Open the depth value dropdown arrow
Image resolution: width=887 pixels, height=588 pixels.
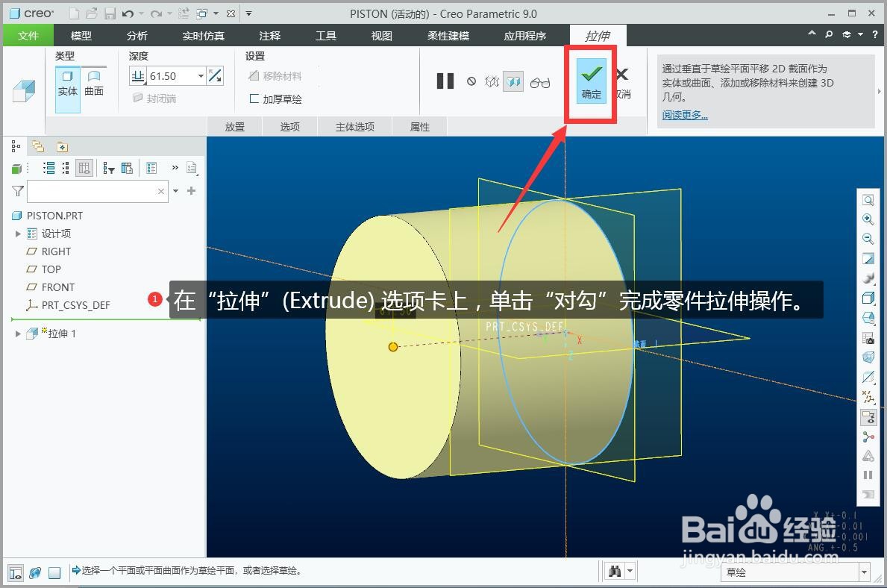[201, 76]
